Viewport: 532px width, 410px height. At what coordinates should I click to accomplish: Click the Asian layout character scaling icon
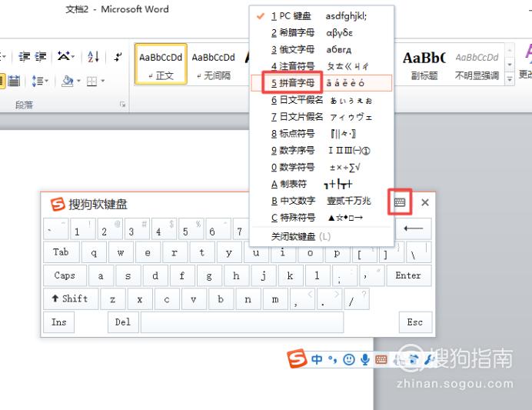(64, 56)
